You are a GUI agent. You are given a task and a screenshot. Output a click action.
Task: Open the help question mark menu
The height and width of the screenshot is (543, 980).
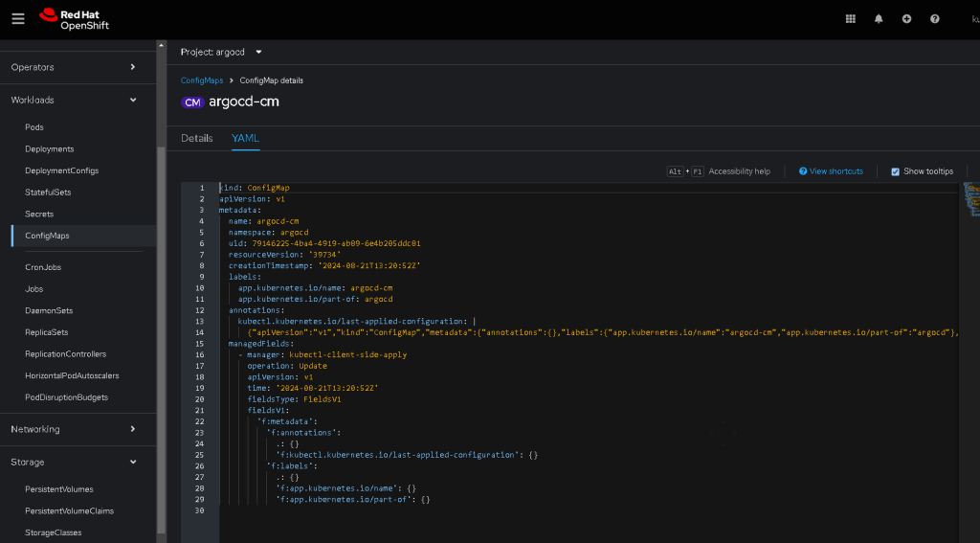(935, 19)
